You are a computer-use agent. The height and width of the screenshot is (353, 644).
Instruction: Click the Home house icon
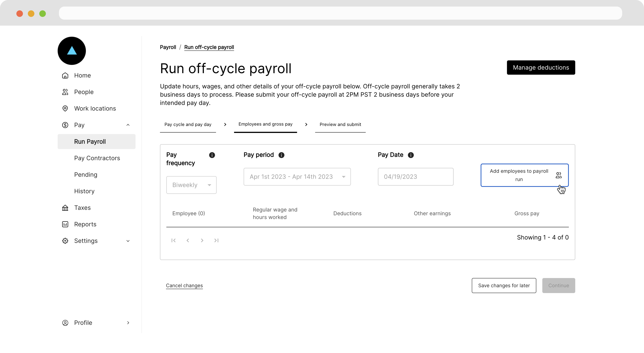click(x=65, y=75)
